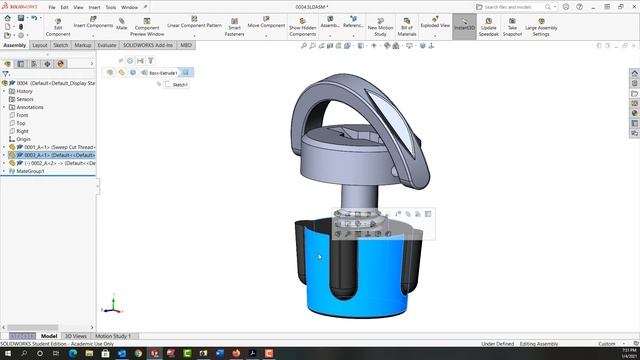Viewport: 640px width, 360px height.
Task: Open the Edit menu
Action: (64, 7)
